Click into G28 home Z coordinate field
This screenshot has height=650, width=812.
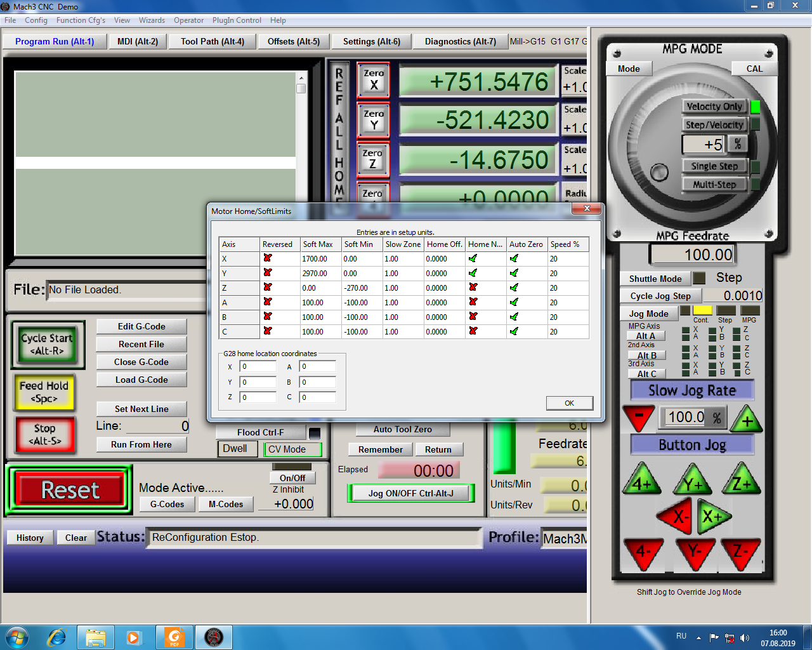tap(258, 397)
